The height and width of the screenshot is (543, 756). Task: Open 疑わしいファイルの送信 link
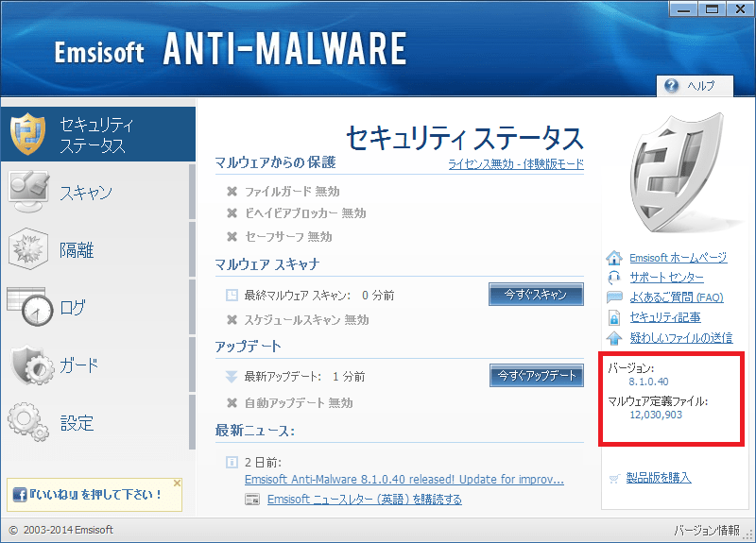click(x=681, y=337)
